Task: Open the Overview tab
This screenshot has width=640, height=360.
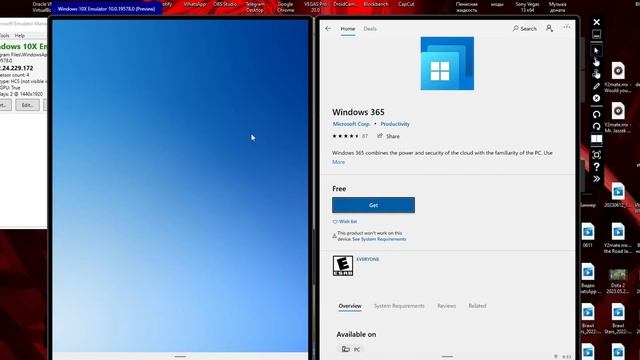Action: tap(350, 306)
